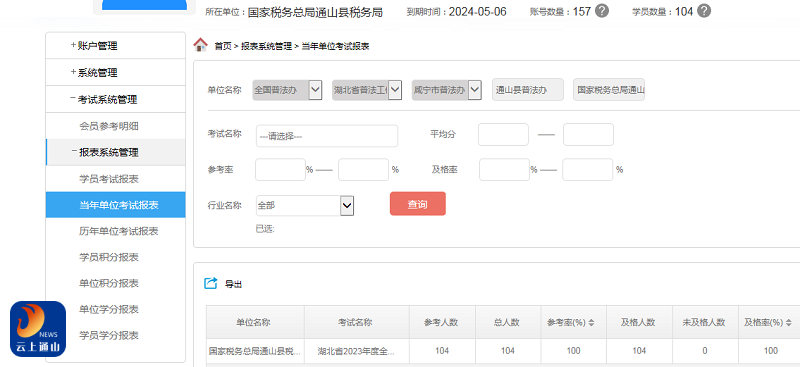800x367 pixels.
Task: Open 单位学分报表 in sidebar
Action: point(109,309)
